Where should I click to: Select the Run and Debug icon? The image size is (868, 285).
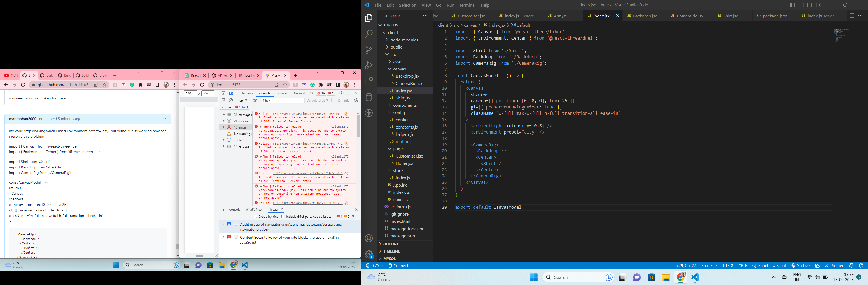[x=369, y=65]
